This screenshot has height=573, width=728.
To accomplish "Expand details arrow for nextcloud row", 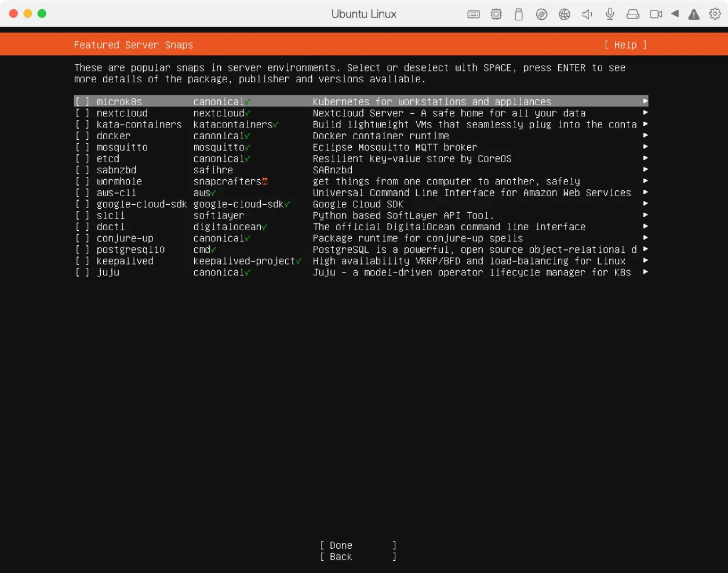I will tap(645, 113).
